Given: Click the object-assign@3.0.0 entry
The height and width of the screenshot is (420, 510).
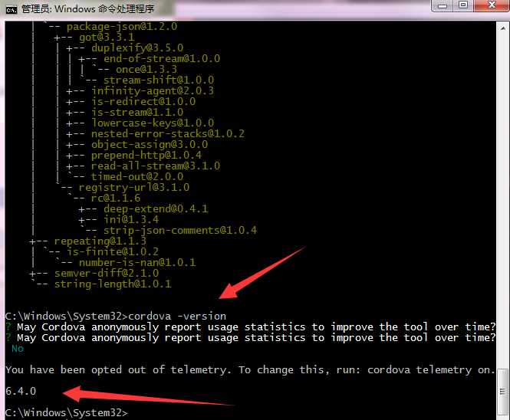Looking at the screenshot, I should (x=150, y=144).
